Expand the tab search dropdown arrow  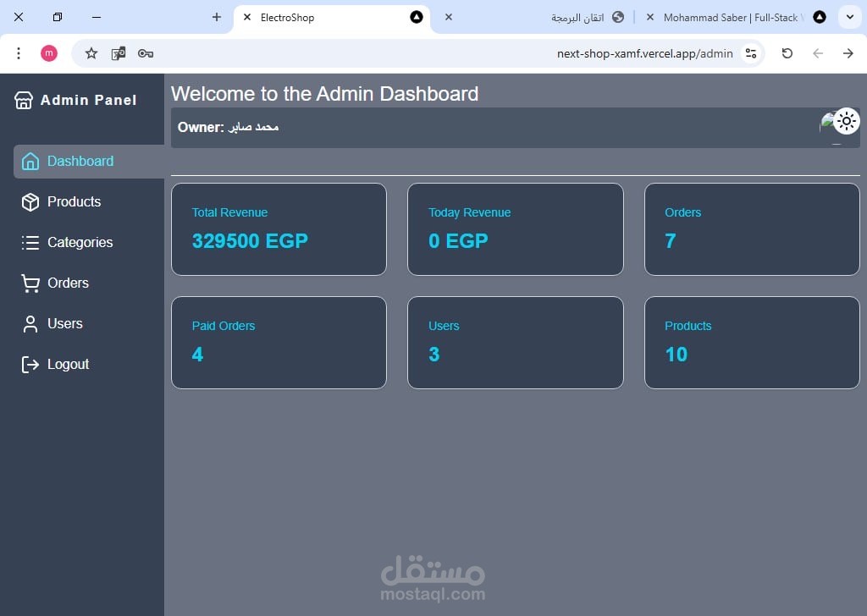click(850, 17)
